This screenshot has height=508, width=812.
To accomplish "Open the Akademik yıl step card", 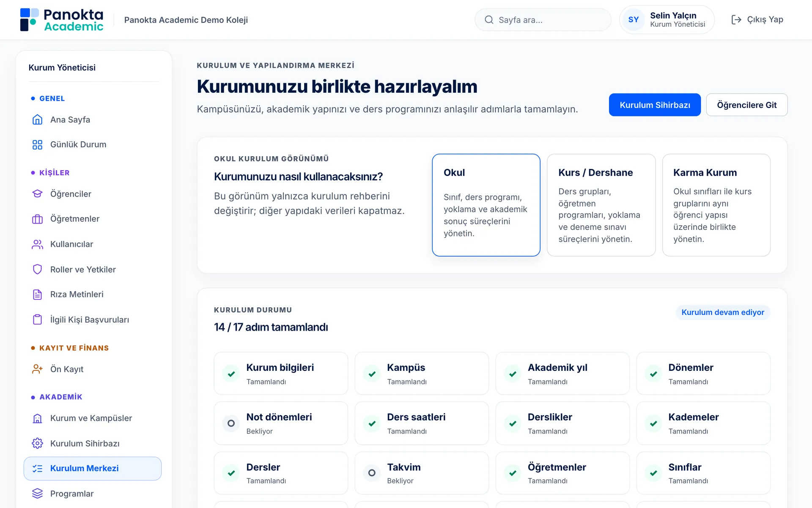I will [562, 373].
